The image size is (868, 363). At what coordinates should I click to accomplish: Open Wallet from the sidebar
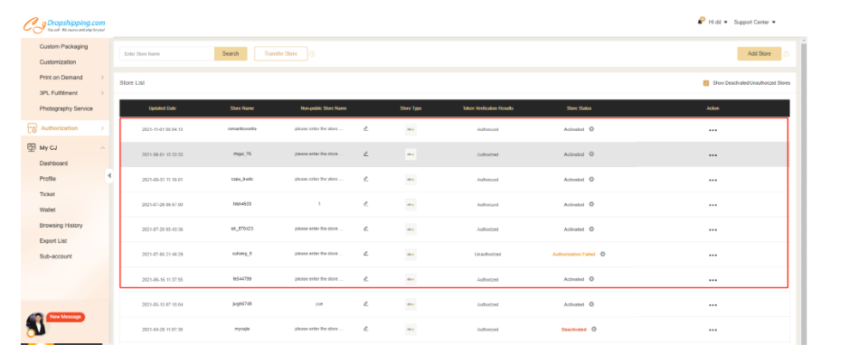[x=47, y=209]
